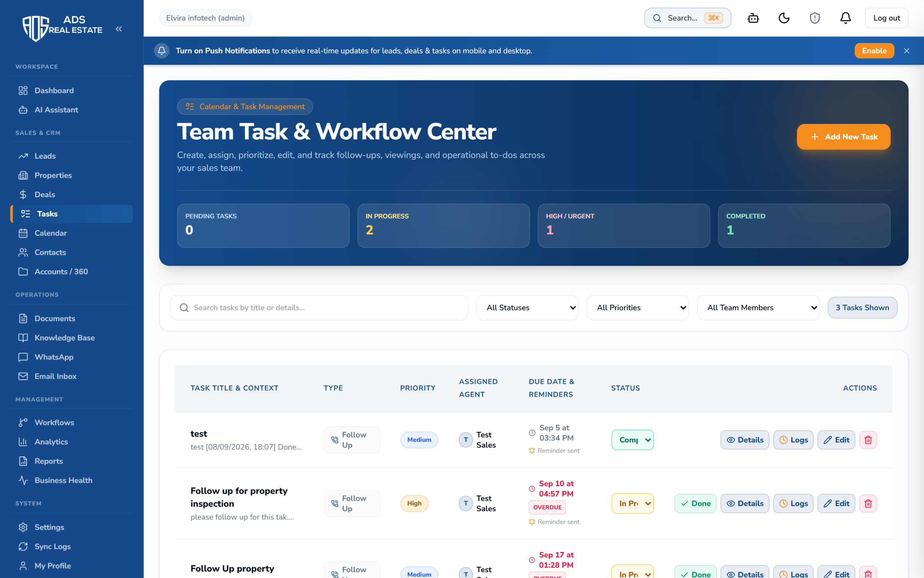Open Accounts / 360 in sidebar
The image size is (924, 578).
click(72, 271)
